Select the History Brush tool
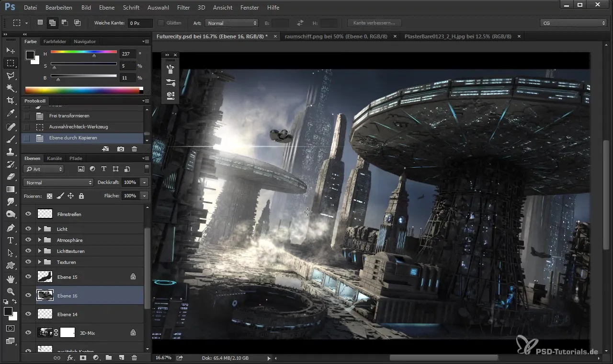 tap(11, 164)
